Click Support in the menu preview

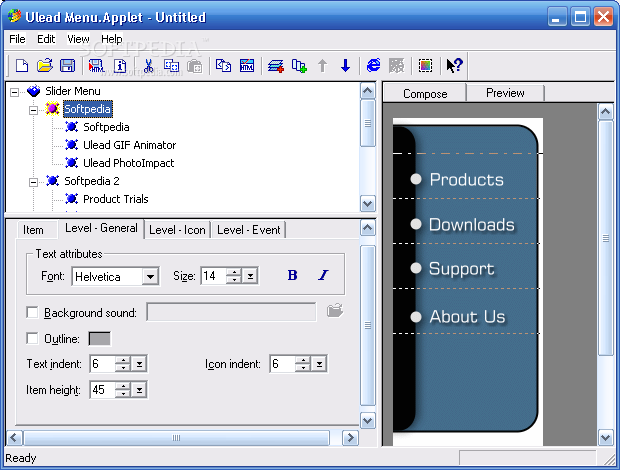(461, 269)
